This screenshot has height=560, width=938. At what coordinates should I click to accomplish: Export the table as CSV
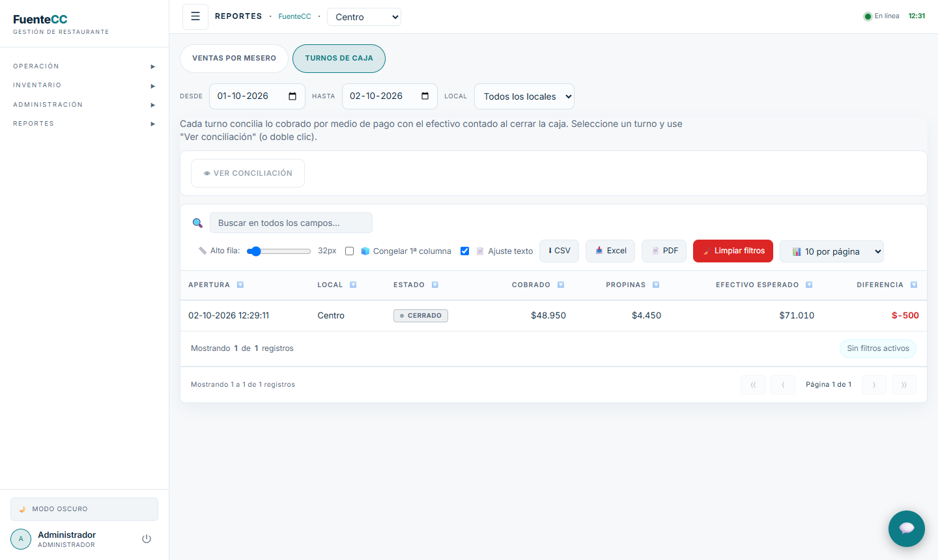tap(559, 251)
